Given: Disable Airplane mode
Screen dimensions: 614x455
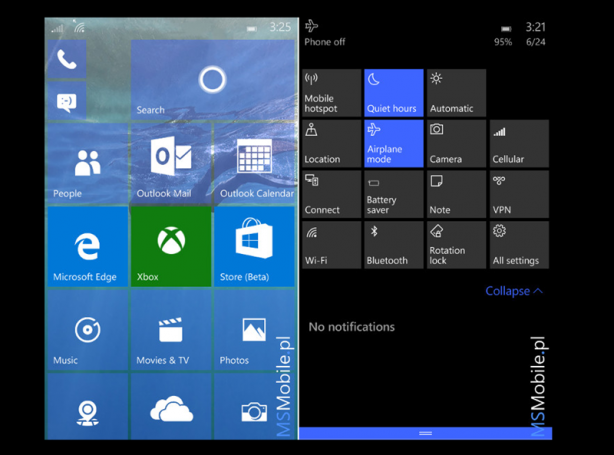Looking at the screenshot, I should [x=394, y=144].
